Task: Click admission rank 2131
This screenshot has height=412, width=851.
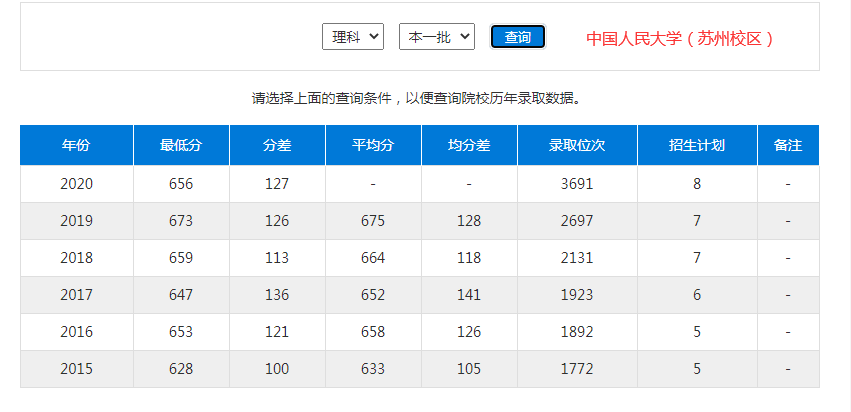Action: tap(577, 258)
